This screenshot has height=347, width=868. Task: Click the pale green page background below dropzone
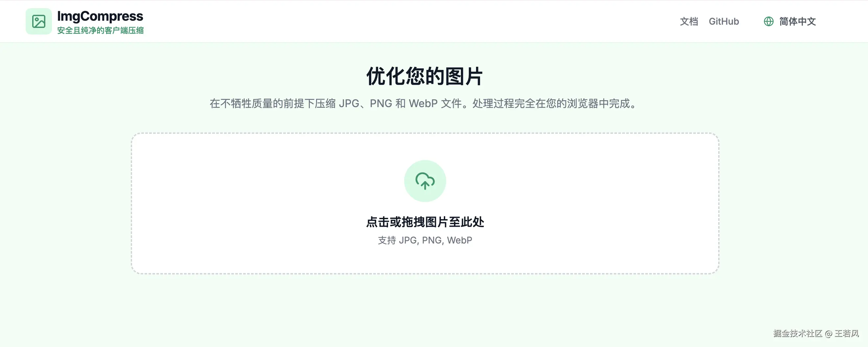coord(425,310)
